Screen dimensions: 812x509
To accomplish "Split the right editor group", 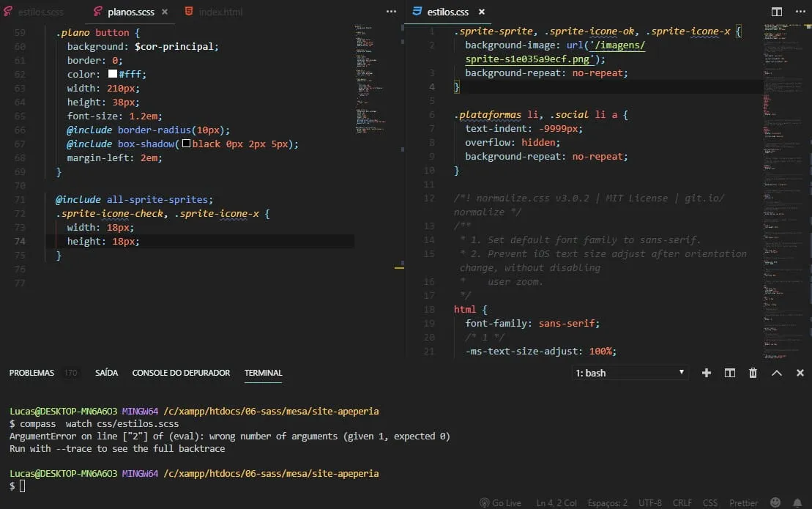I will [x=777, y=12].
